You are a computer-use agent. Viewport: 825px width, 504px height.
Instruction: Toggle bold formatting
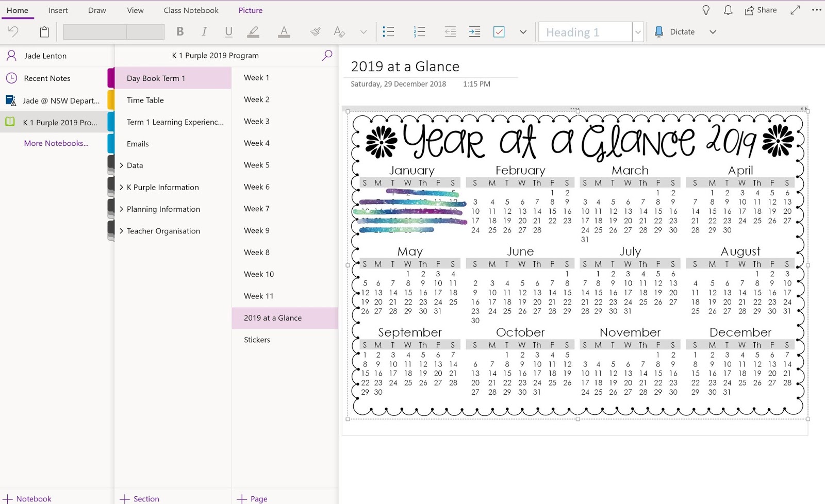point(180,31)
